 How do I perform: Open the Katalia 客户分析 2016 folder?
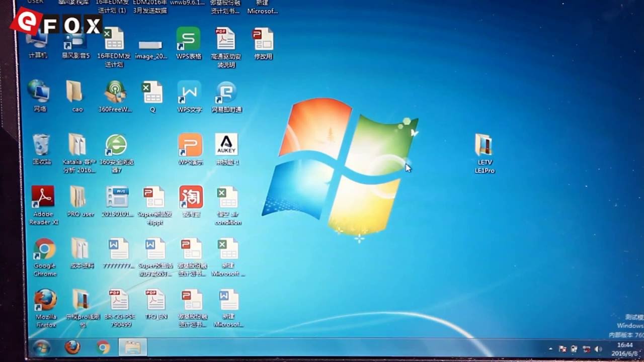point(78,153)
